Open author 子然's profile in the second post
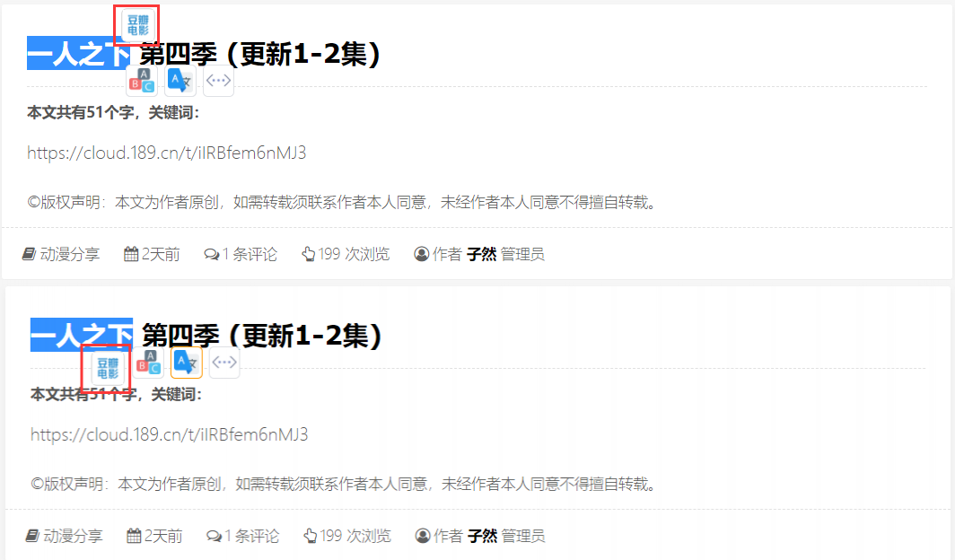The image size is (955, 560). 482,536
